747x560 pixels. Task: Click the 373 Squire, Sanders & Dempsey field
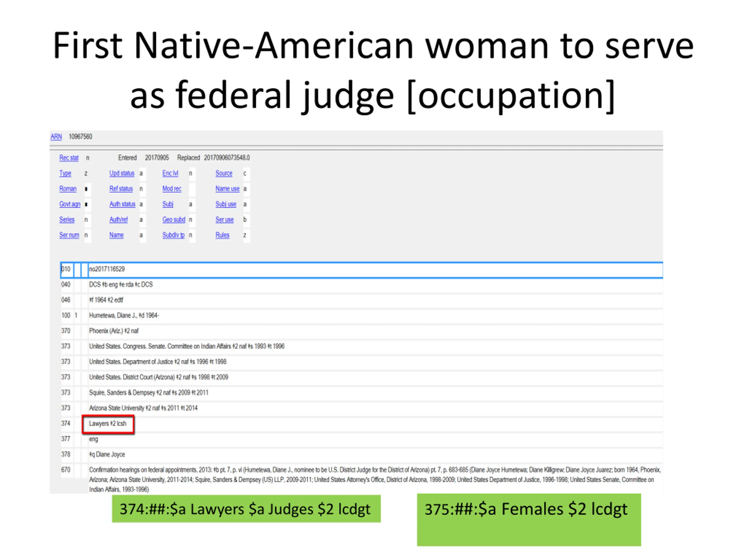click(x=375, y=393)
